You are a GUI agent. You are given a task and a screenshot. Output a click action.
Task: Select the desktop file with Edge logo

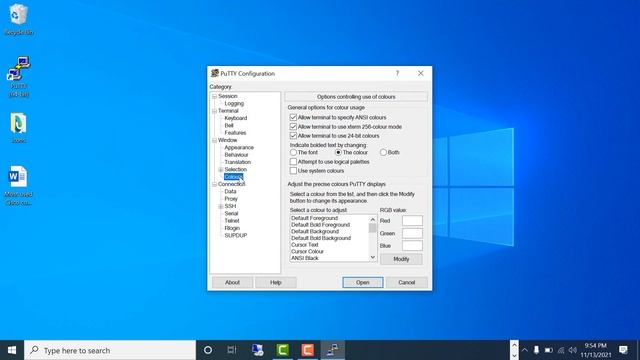click(x=18, y=128)
